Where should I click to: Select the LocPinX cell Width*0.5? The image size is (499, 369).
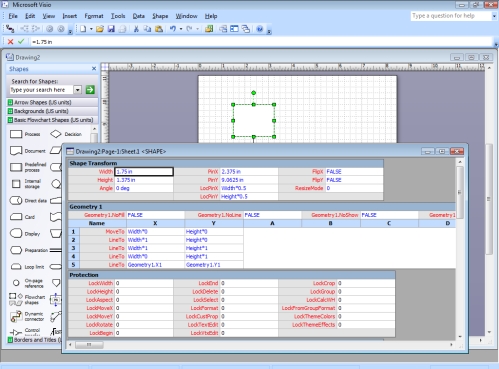point(249,188)
